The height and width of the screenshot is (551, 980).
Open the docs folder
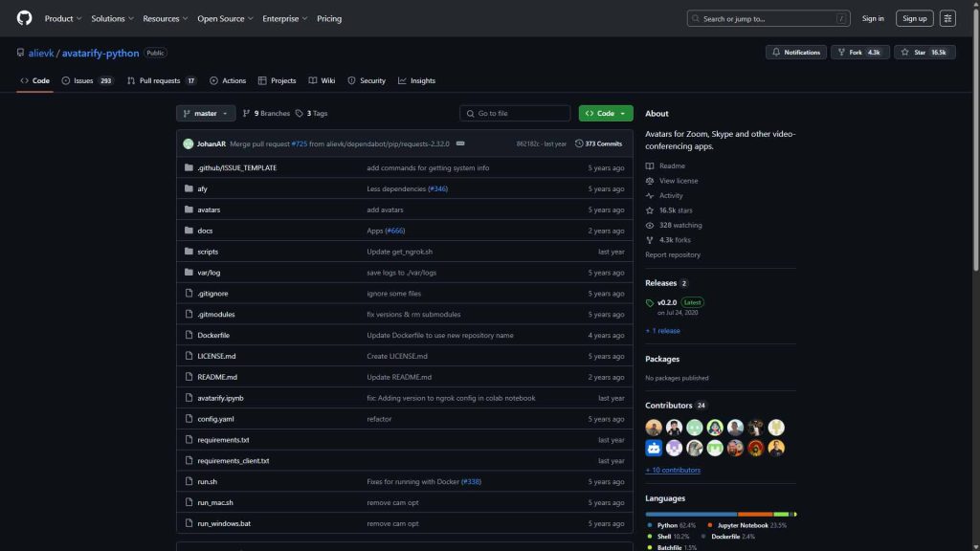(205, 231)
